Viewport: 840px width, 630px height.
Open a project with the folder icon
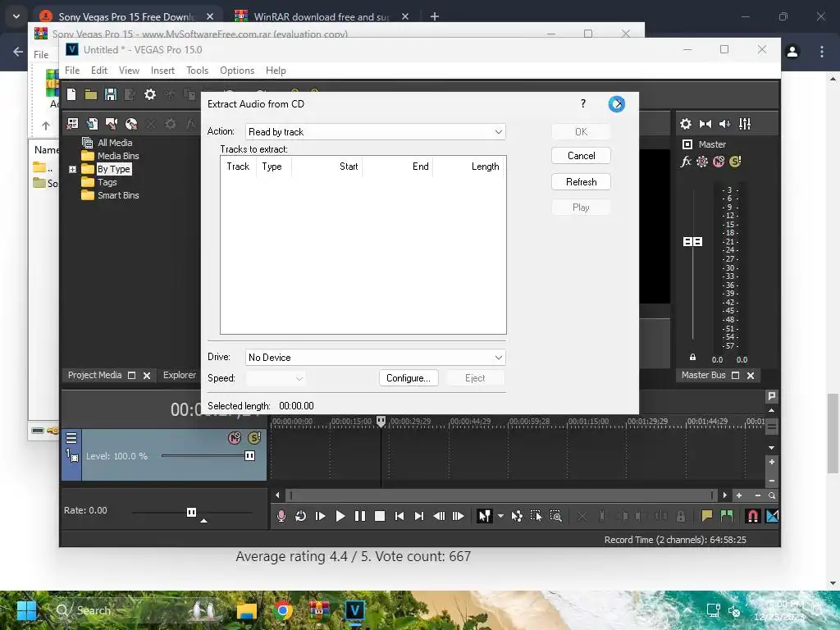coord(90,95)
